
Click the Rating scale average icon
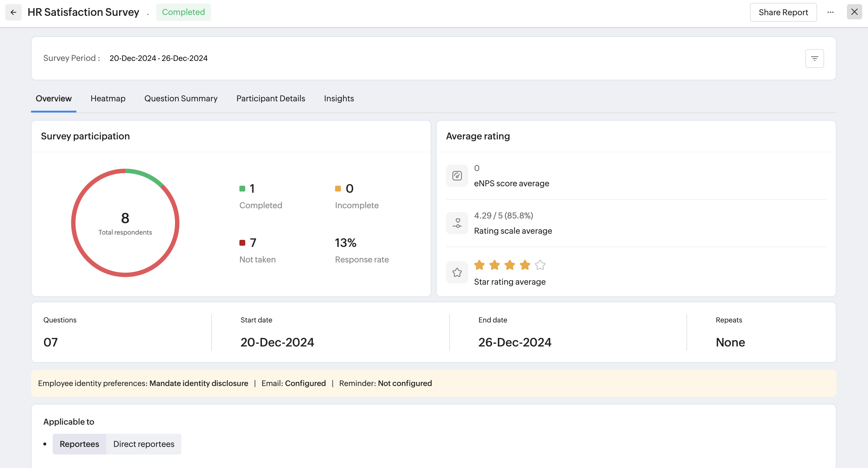pos(457,223)
